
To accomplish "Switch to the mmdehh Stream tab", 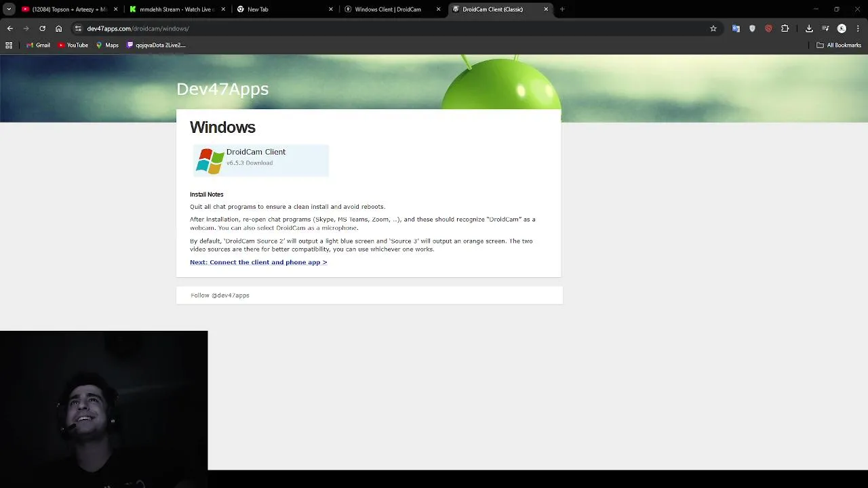I will [176, 9].
